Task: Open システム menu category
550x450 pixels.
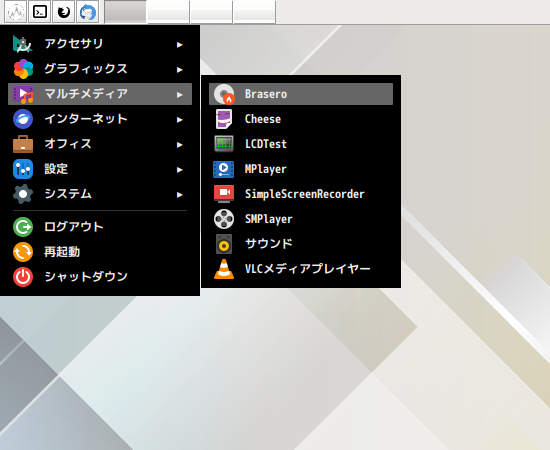Action: pyautogui.click(x=100, y=194)
